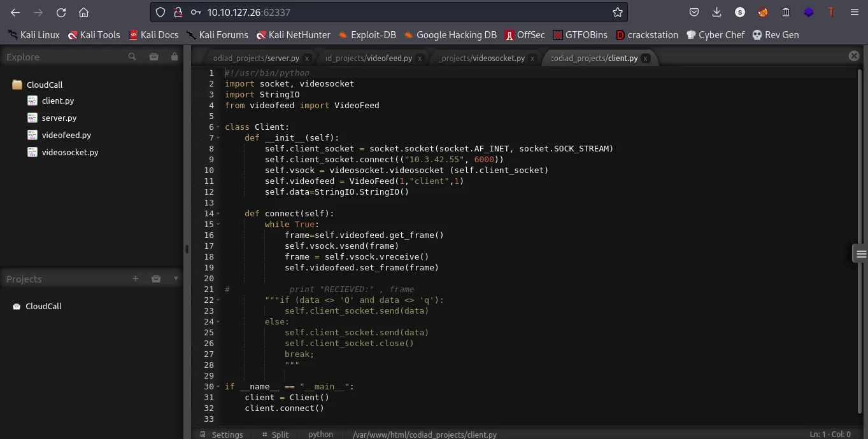Fold the __init__ method at line 7
Viewport: 868px width, 439px height.
point(218,138)
